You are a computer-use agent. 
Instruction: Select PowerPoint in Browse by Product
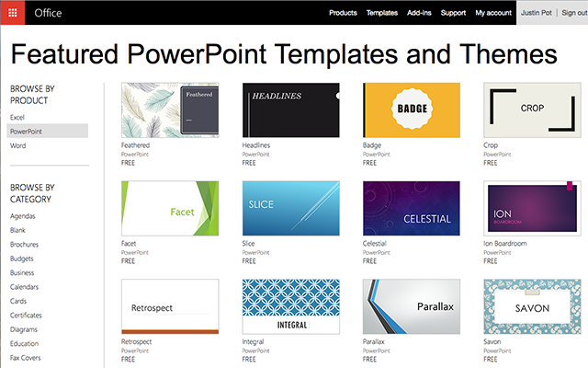point(48,131)
